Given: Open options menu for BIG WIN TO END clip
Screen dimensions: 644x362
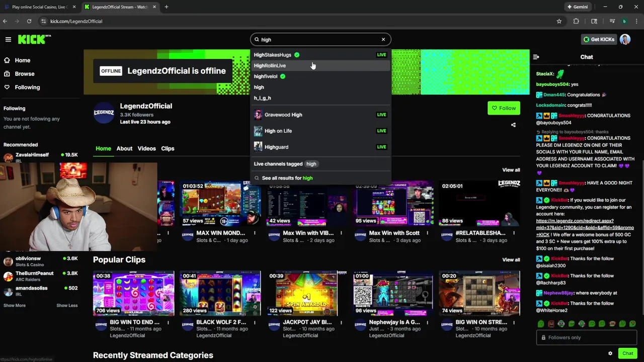Looking at the screenshot, I should click(x=168, y=322).
